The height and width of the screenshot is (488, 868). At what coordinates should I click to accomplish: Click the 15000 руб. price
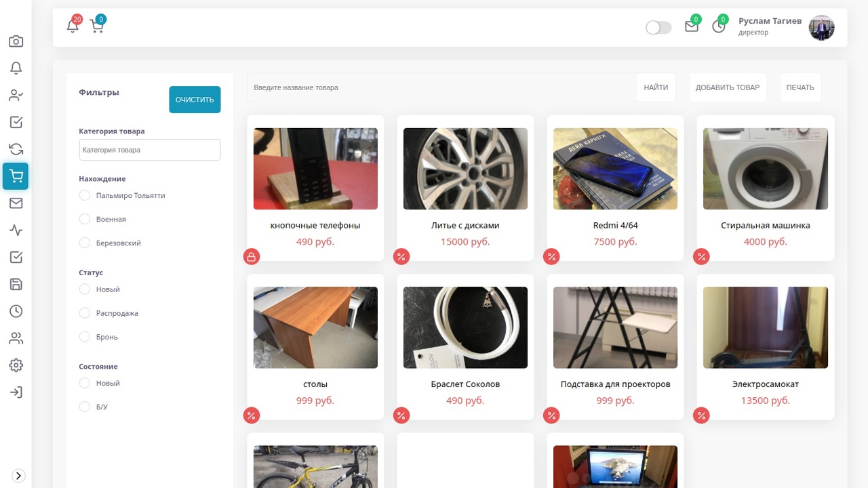pos(465,242)
